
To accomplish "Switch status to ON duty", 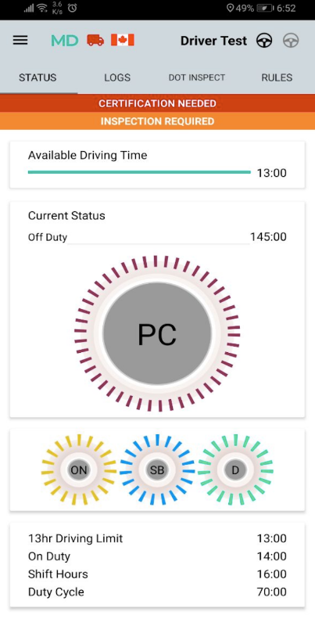I will coord(79,470).
